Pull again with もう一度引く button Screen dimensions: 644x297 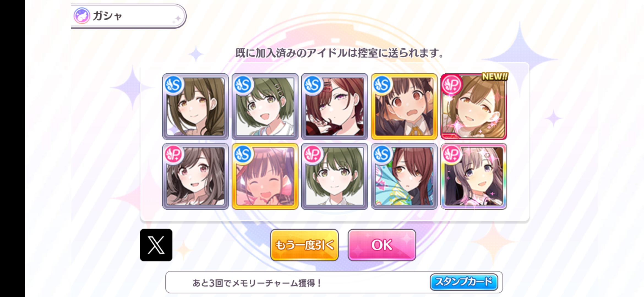point(304,245)
